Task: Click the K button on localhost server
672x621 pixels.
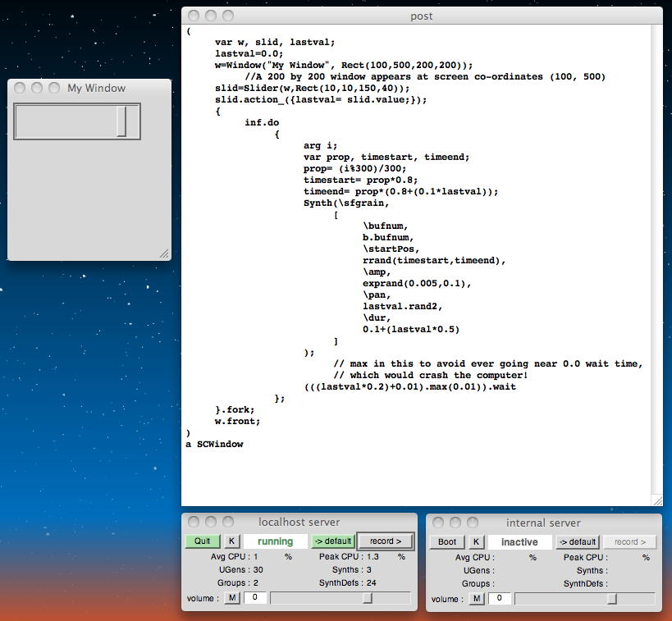Action: 232,541
